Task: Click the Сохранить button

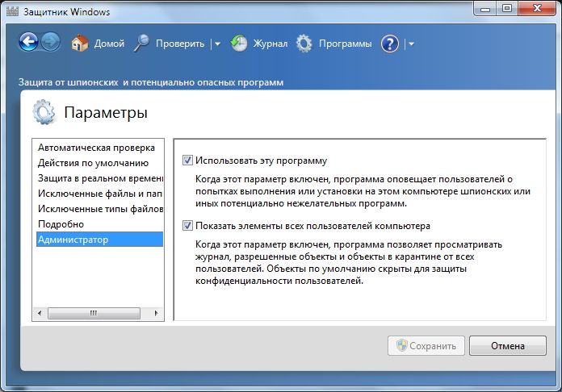Action: [x=426, y=346]
